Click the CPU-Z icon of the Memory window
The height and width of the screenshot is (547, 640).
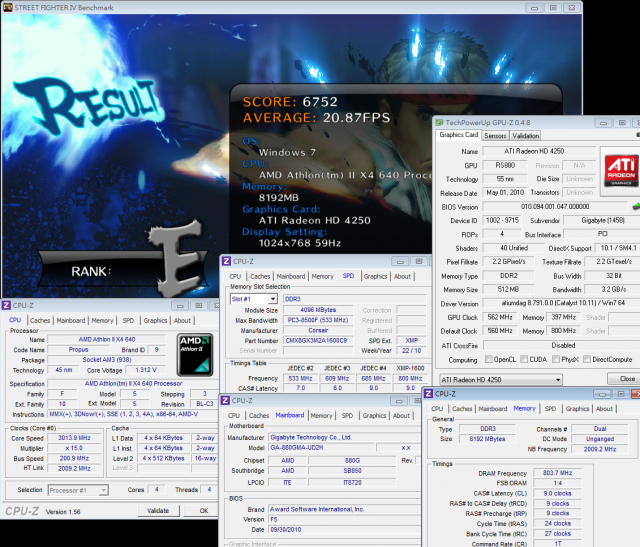click(428, 394)
